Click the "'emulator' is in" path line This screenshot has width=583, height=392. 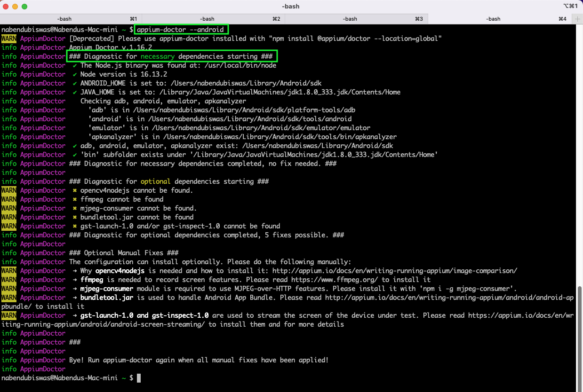(229, 128)
